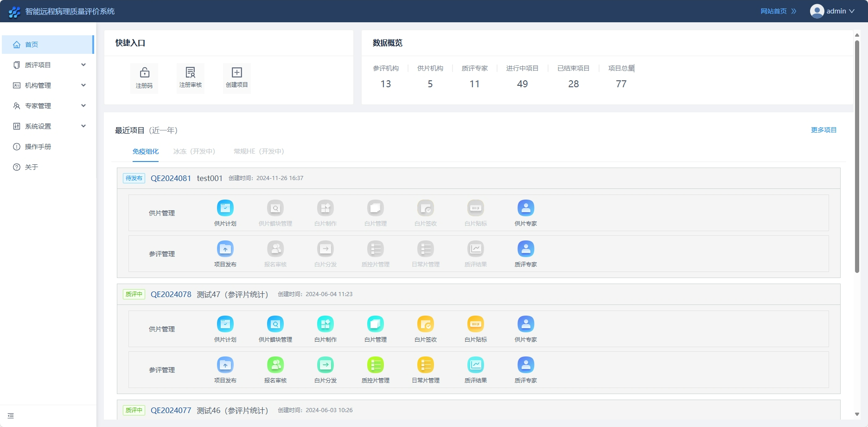Go to 网站首页 link in header

click(x=778, y=11)
